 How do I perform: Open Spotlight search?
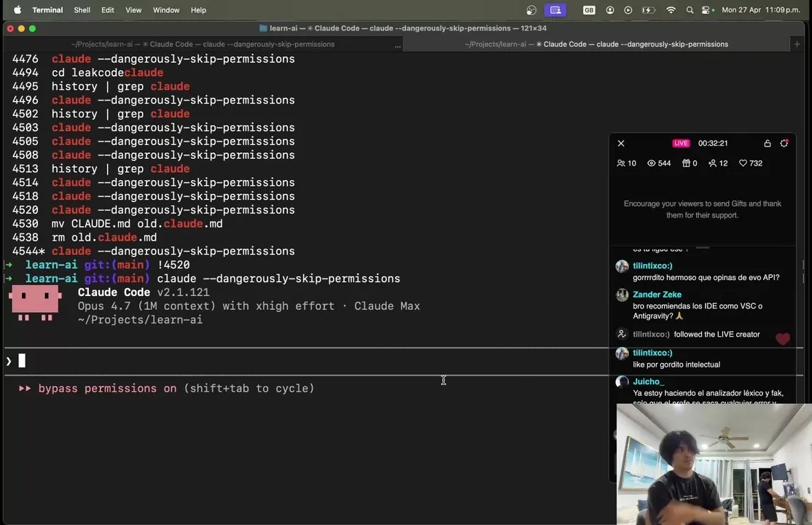coord(690,10)
